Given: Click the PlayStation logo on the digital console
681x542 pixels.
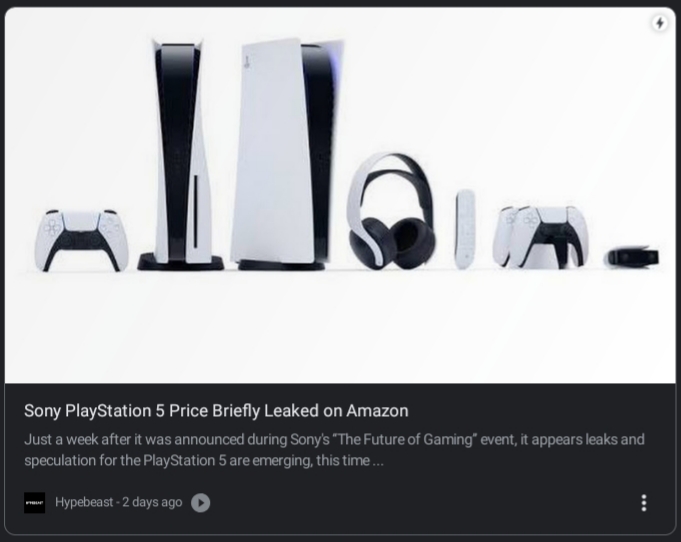Looking at the screenshot, I should [x=247, y=62].
